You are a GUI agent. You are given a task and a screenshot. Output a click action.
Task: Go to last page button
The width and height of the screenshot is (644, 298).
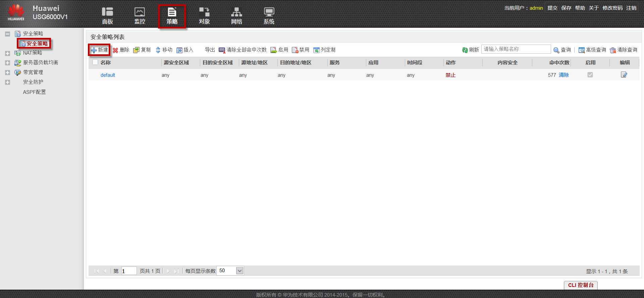pyautogui.click(x=176, y=271)
